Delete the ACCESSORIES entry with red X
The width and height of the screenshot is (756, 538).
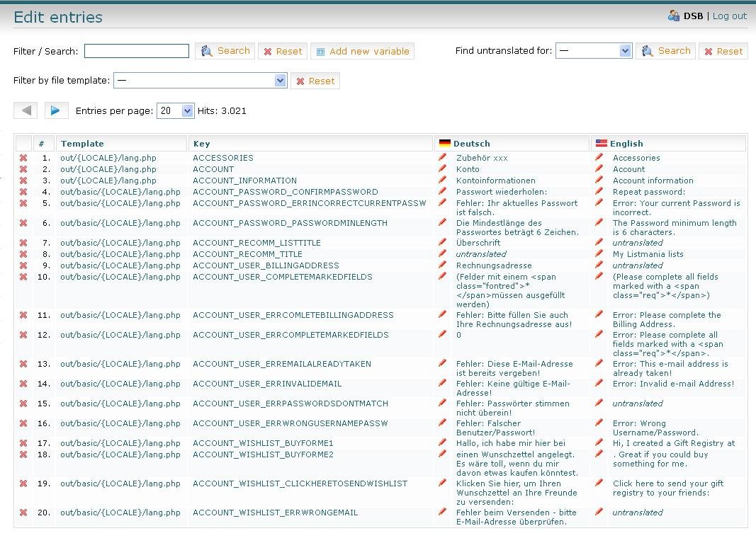coord(23,158)
